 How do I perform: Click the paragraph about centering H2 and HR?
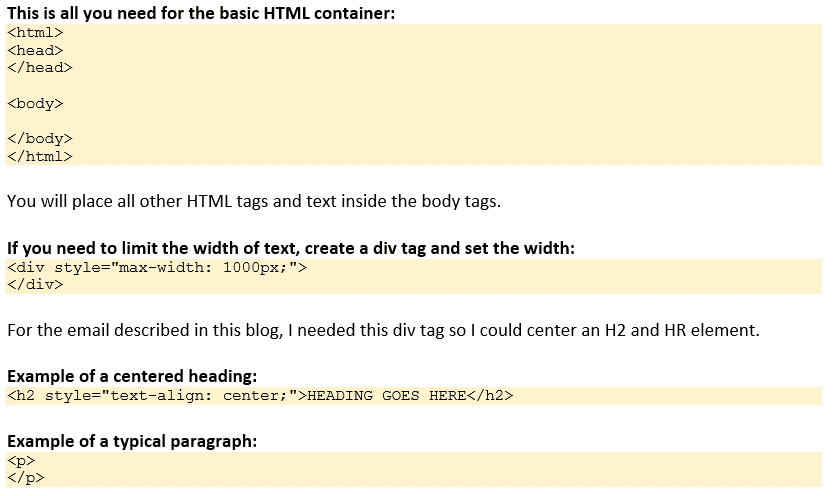[x=383, y=330]
